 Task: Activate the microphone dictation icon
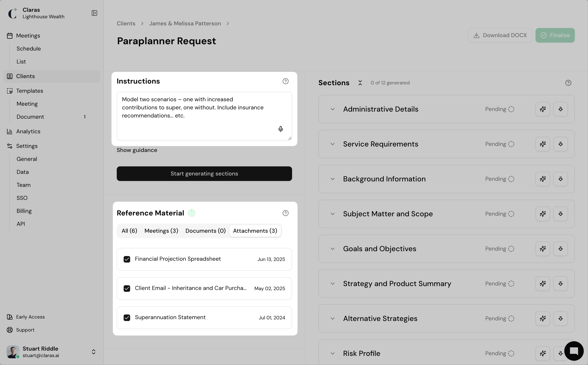point(280,129)
